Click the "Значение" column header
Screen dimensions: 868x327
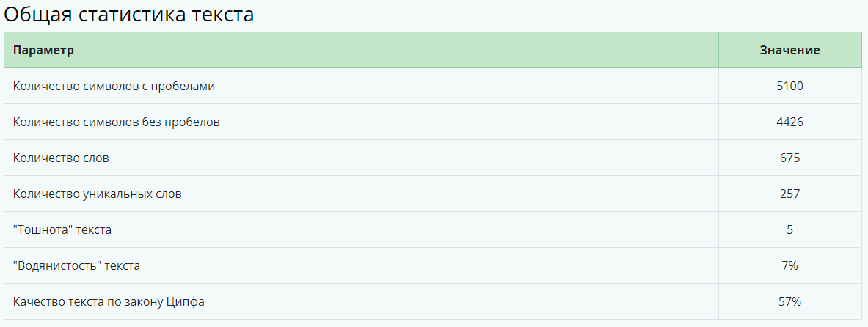point(789,51)
